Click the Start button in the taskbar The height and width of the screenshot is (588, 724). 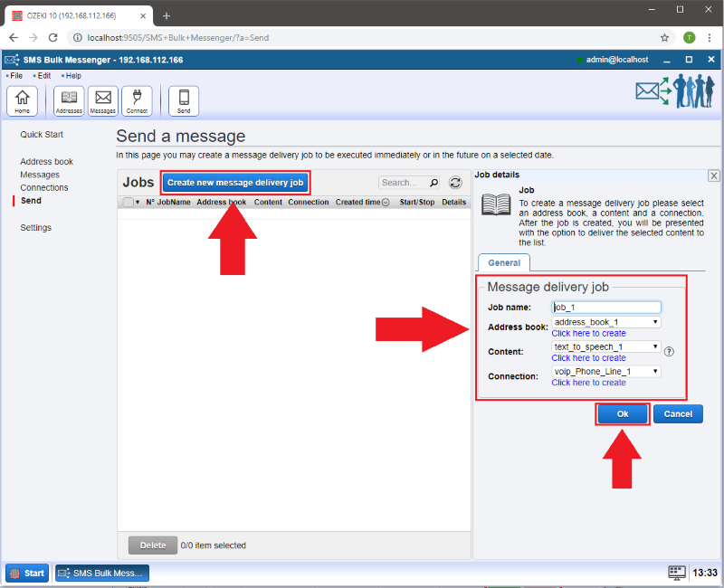click(27, 573)
